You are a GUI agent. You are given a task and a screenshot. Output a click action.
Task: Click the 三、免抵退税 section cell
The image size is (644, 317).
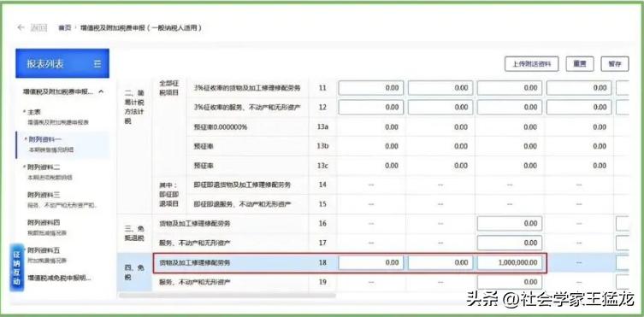[134, 233]
